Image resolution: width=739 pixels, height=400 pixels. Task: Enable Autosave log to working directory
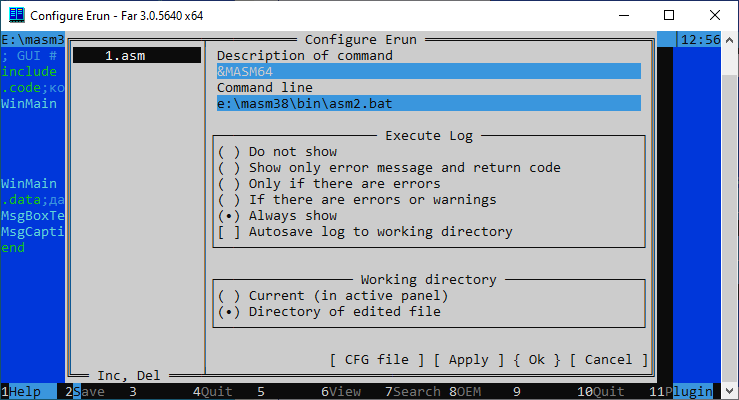(x=229, y=232)
